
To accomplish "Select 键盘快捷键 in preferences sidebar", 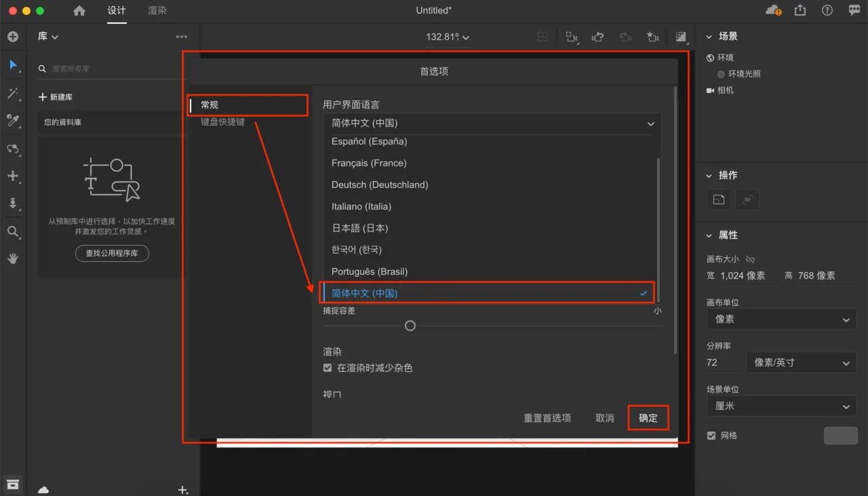I will pos(222,122).
